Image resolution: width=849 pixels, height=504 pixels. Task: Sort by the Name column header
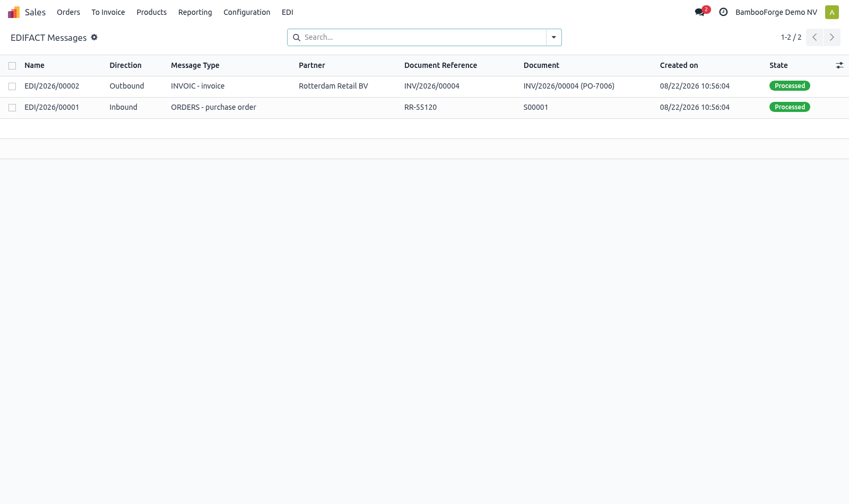click(x=34, y=65)
